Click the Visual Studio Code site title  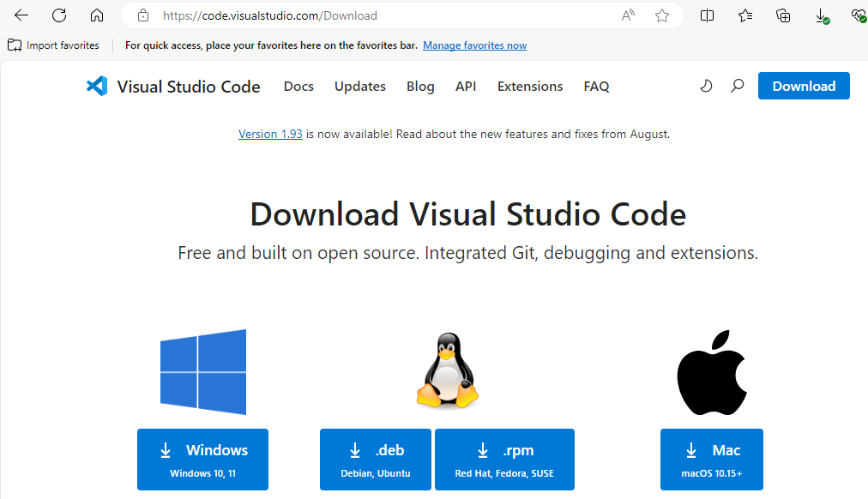tap(188, 87)
